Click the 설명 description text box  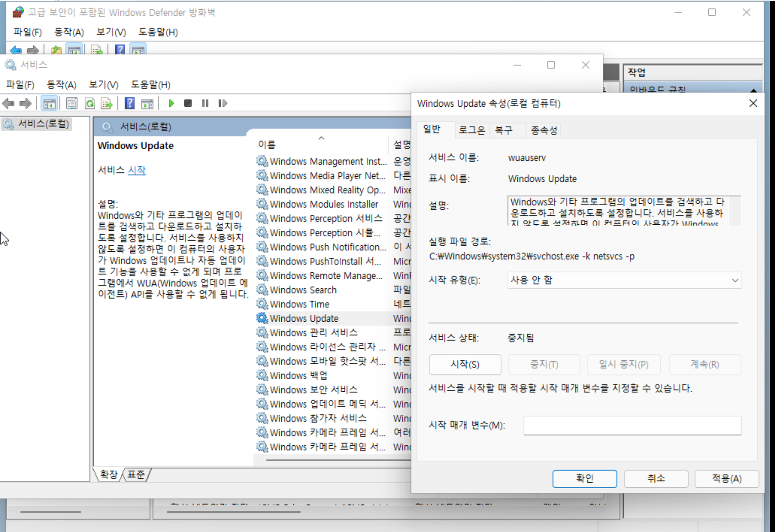(x=624, y=211)
